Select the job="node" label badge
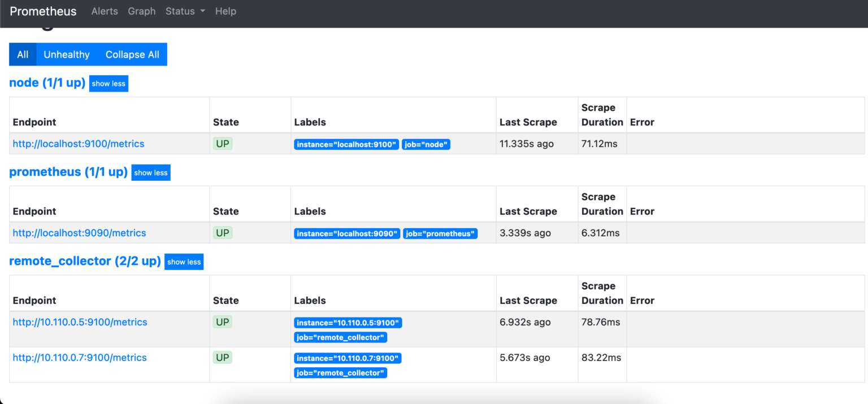Image resolution: width=868 pixels, height=404 pixels. click(x=426, y=144)
